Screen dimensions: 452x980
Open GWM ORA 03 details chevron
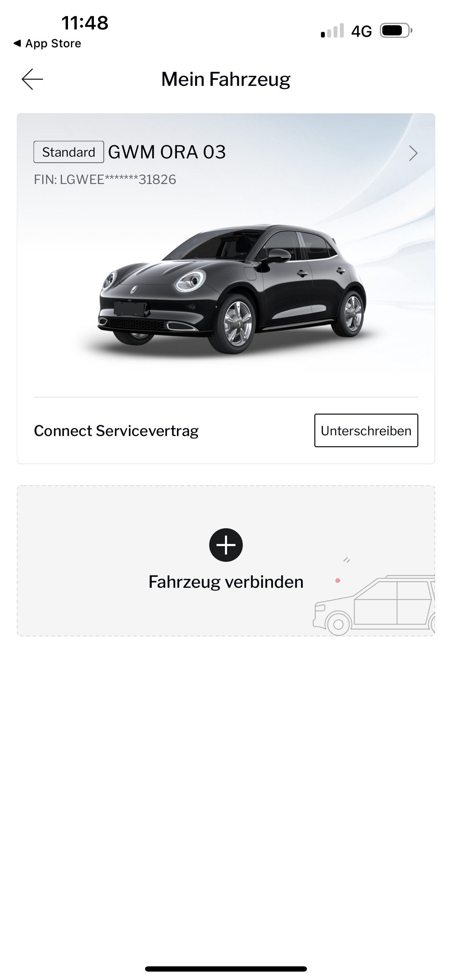(413, 153)
